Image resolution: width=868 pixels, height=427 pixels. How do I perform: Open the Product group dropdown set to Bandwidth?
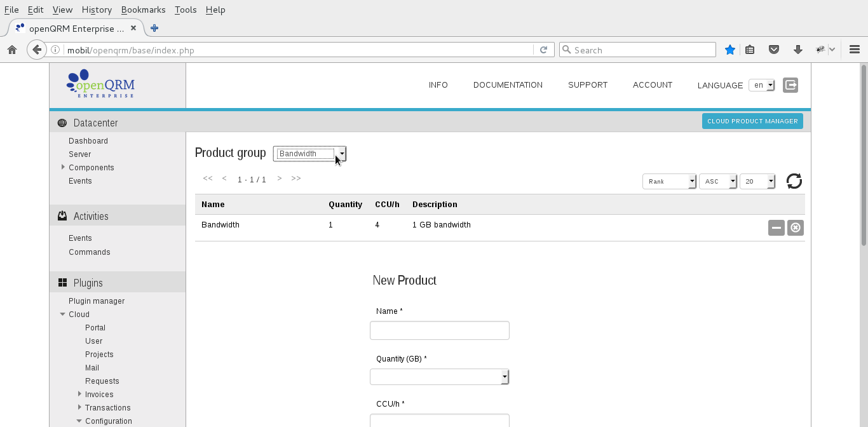(x=310, y=154)
